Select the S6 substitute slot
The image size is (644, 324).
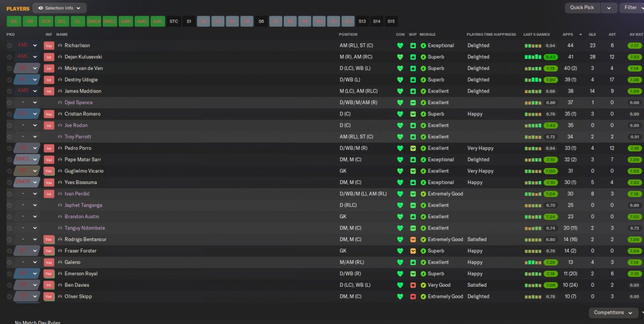(261, 22)
